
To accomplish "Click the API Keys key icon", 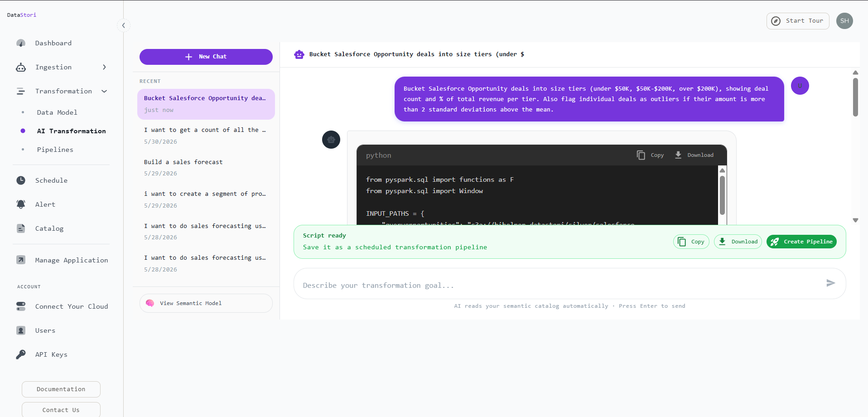I will pos(21,354).
